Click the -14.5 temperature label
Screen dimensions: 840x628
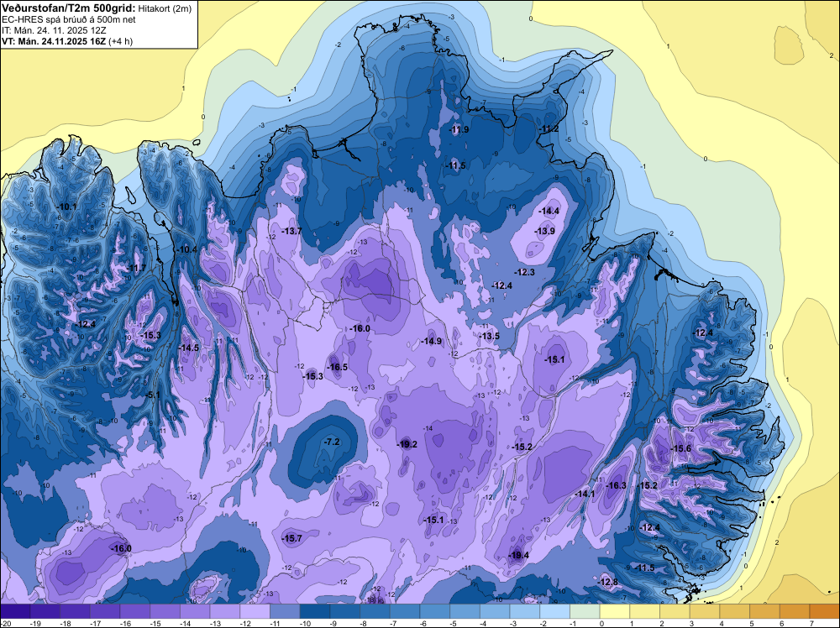pyautogui.click(x=188, y=348)
